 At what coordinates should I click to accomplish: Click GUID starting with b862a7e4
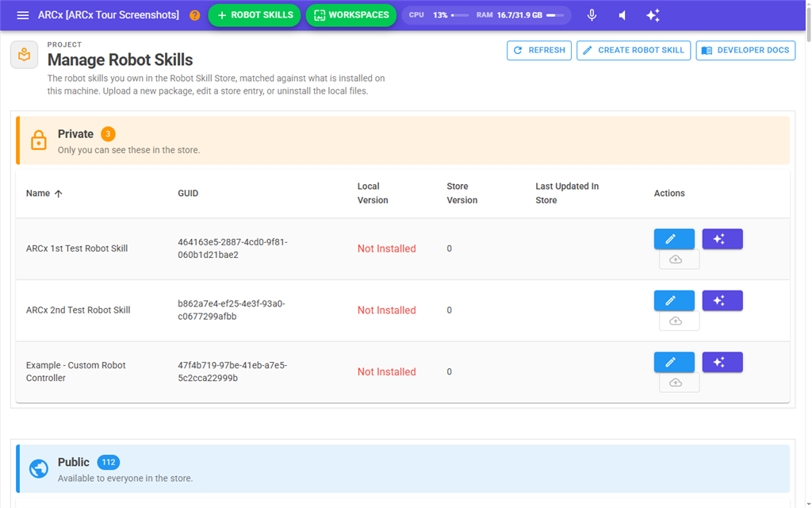(232, 310)
